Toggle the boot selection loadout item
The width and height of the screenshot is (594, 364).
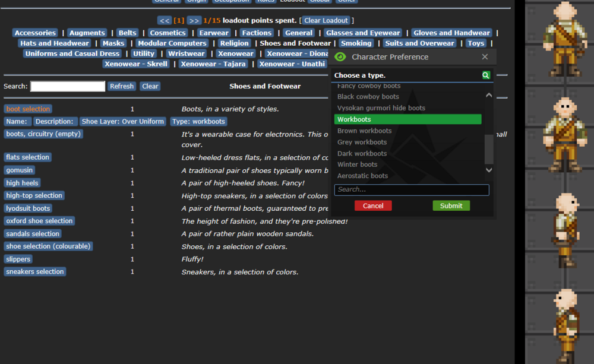pos(28,109)
